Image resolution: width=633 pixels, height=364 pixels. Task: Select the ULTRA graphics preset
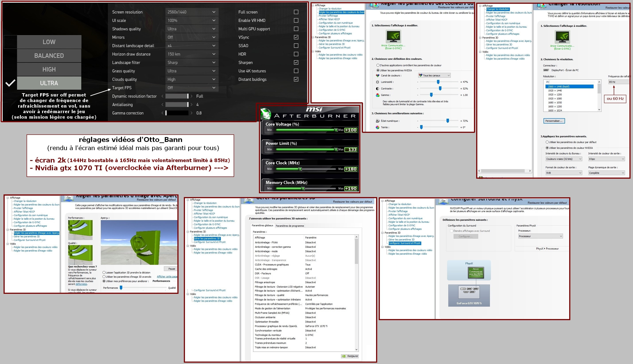(49, 83)
